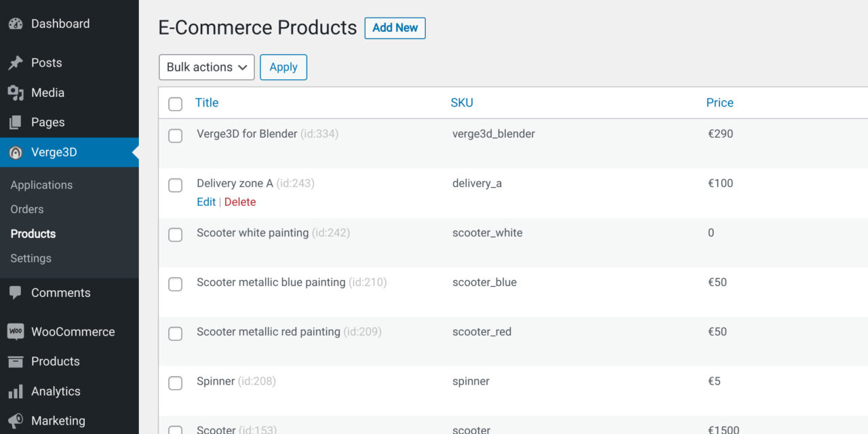Click the Scooter metallic blue painting title
Image resolution: width=868 pixels, height=434 pixels.
pyautogui.click(x=271, y=283)
